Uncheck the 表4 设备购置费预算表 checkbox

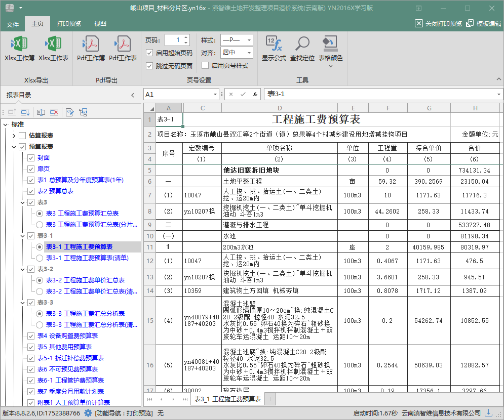point(31,336)
